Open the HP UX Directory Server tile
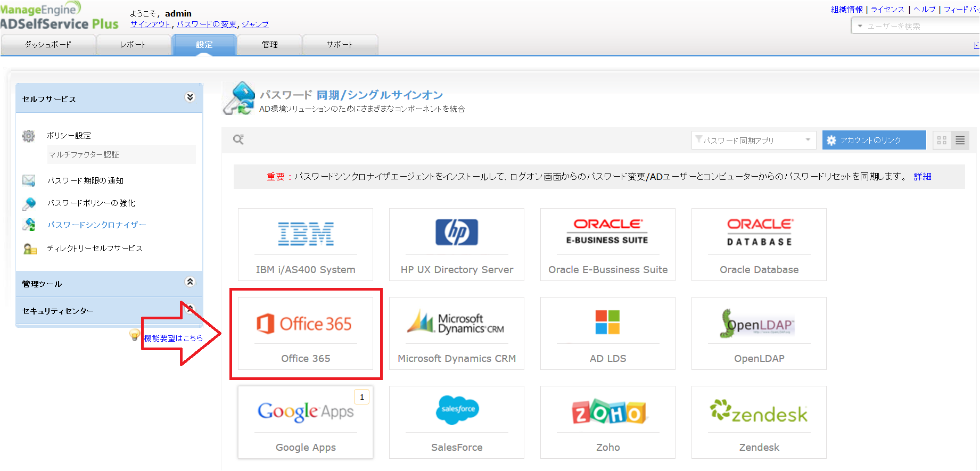Image resolution: width=980 pixels, height=471 pixels. tap(457, 244)
